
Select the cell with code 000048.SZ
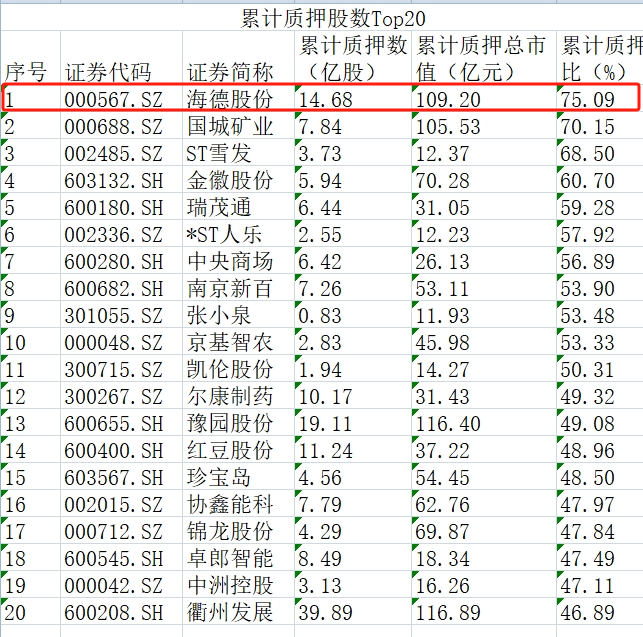point(121,342)
